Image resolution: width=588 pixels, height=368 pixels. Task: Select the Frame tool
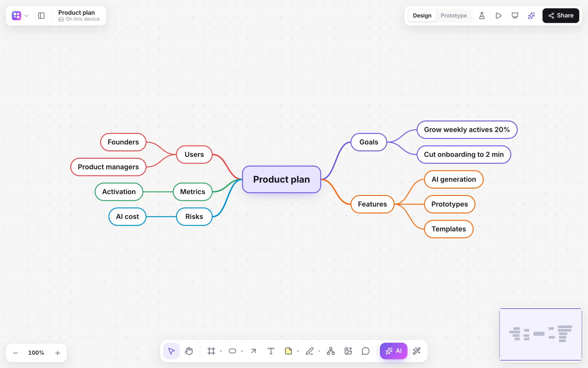(x=211, y=351)
